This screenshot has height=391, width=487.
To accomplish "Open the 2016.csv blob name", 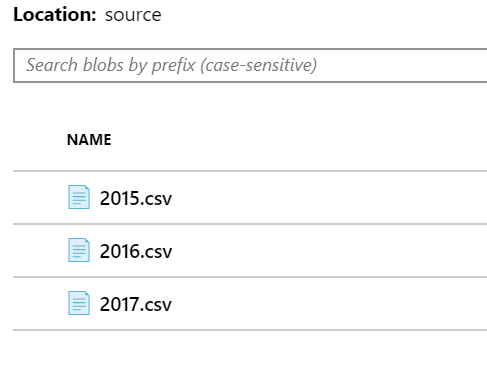I will (136, 251).
